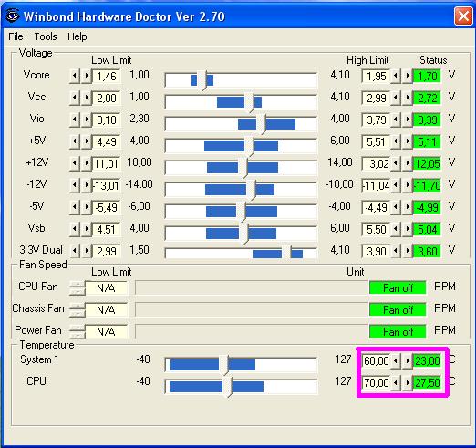Open the Tools menu
The height and width of the screenshot is (448, 476).
pos(46,36)
